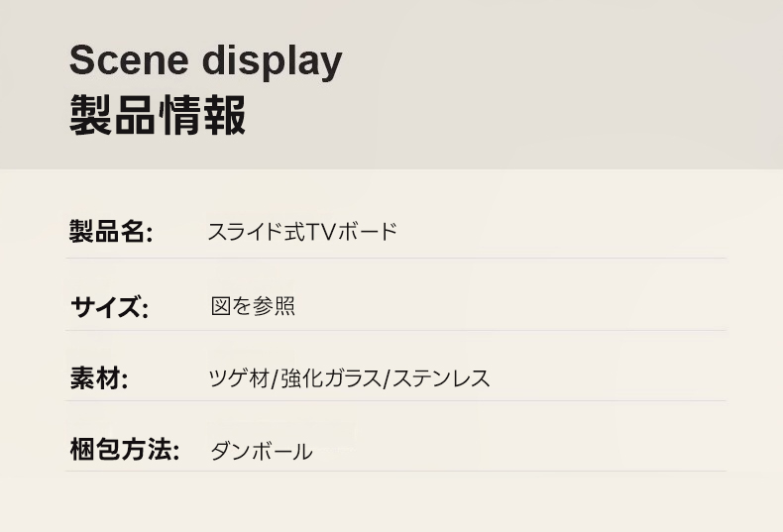Click the divider line under 梱包方法 row
This screenshot has width=783, height=532.
395,472
